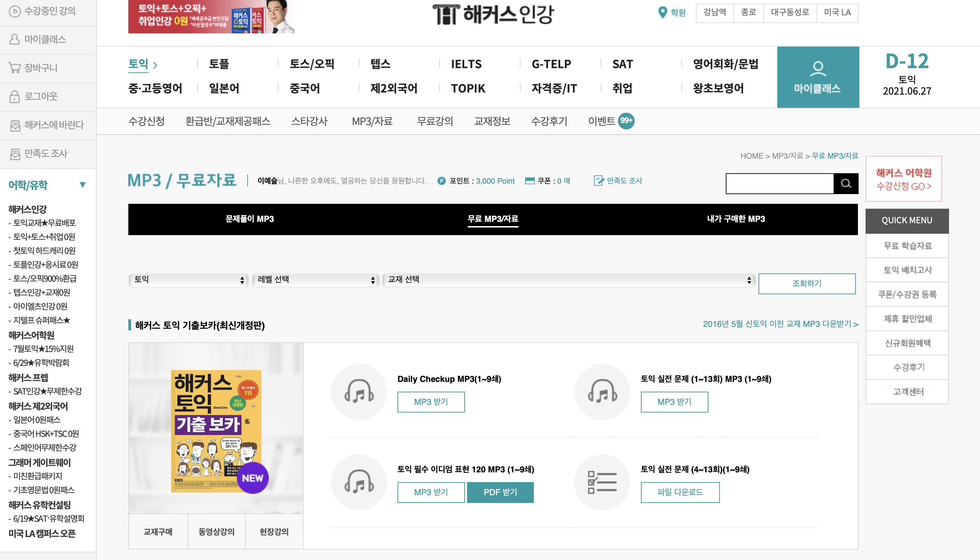Click the 해커스 토익 기출 보카 book cover
This screenshot has height=560, width=980.
(x=216, y=431)
